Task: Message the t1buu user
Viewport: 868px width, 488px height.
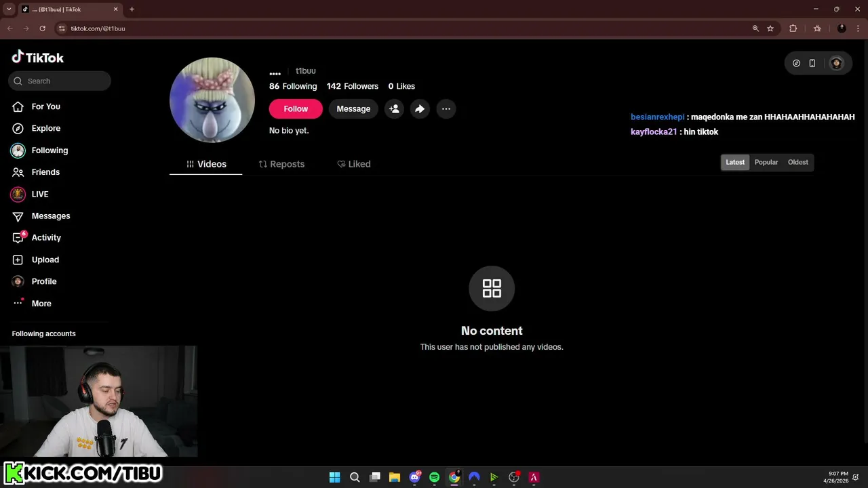Action: [x=353, y=108]
